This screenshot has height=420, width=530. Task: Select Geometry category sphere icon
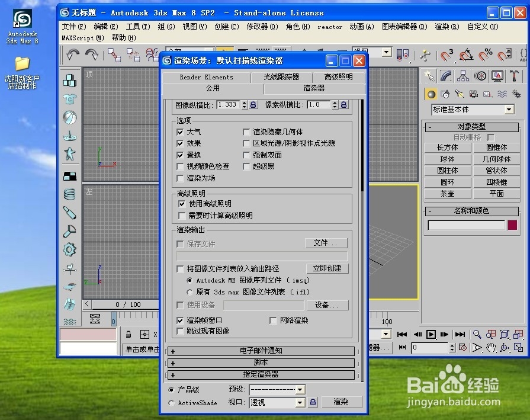click(431, 94)
